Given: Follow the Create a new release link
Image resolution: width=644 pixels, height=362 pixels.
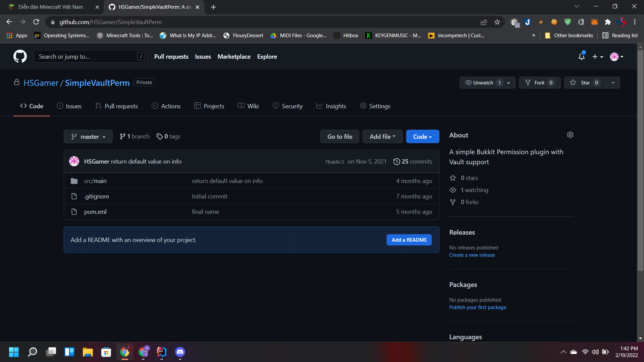Looking at the screenshot, I should (472, 255).
